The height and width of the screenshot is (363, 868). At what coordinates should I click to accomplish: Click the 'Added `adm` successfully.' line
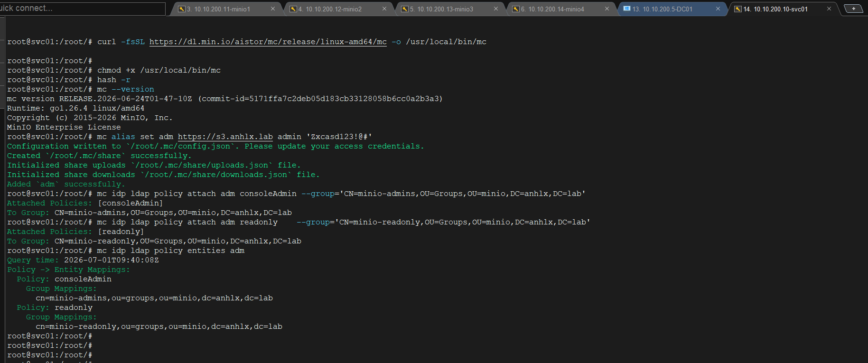click(66, 184)
